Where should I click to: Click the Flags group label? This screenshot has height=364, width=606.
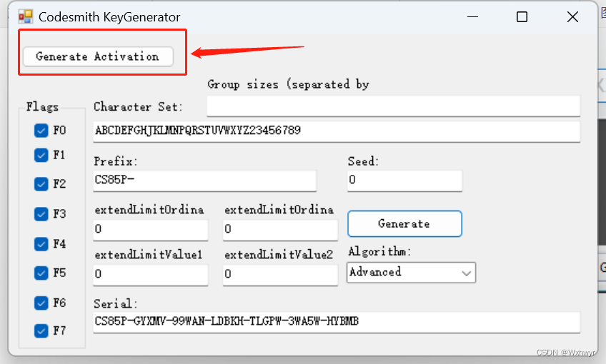pyautogui.click(x=42, y=107)
